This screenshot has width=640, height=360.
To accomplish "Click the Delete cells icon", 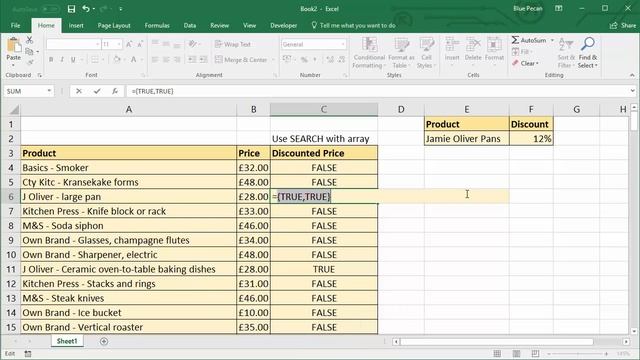I will point(473,45).
